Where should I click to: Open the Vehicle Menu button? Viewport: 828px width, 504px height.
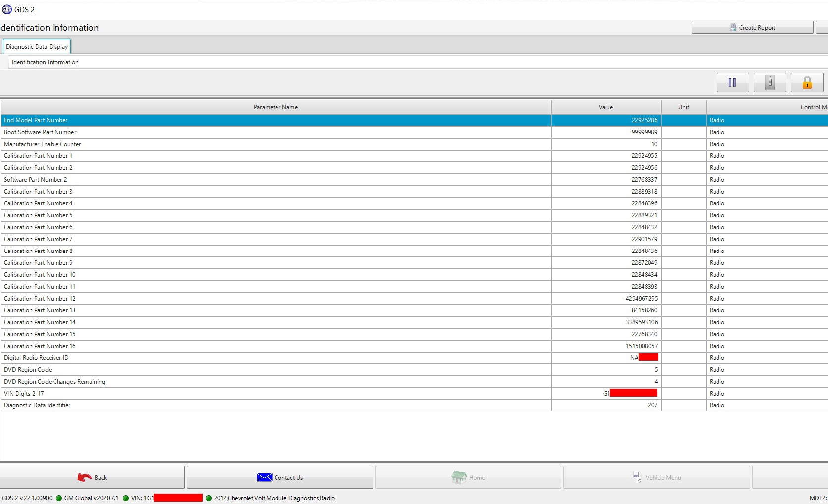tap(657, 477)
